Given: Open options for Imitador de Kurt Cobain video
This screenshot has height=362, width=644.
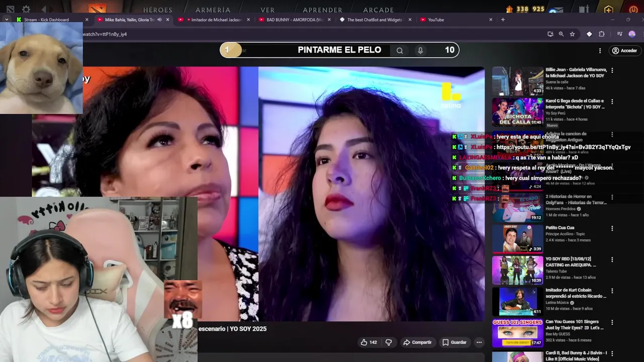Looking at the screenshot, I should 612,291.
